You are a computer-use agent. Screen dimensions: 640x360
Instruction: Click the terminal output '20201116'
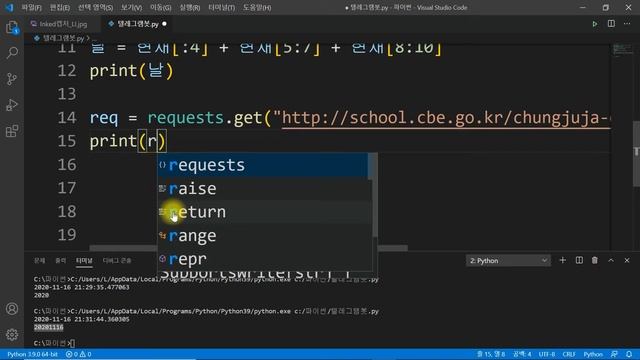click(x=49, y=327)
